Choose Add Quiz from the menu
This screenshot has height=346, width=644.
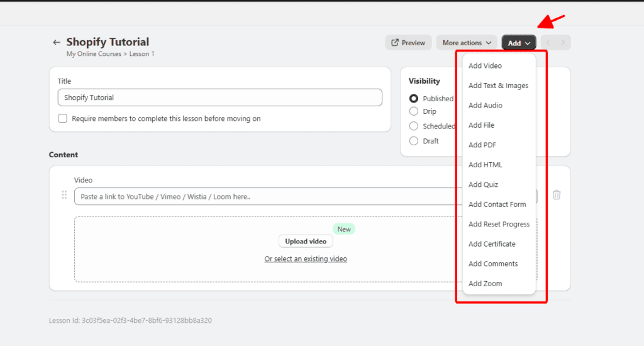[483, 184]
